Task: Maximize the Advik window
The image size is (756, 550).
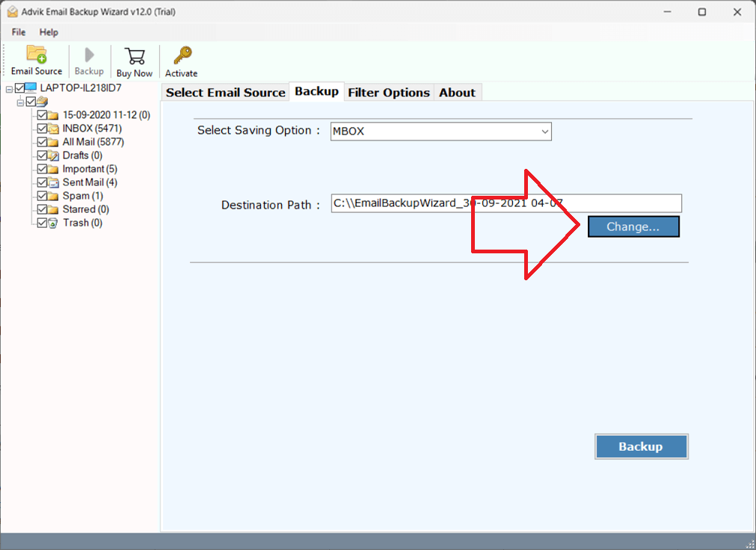Action: (x=702, y=12)
